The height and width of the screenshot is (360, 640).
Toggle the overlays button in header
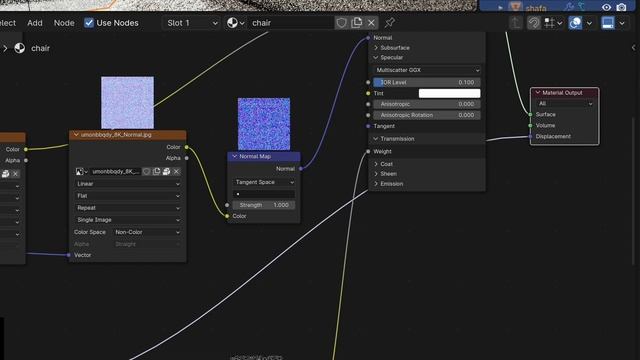pyautogui.click(x=575, y=23)
